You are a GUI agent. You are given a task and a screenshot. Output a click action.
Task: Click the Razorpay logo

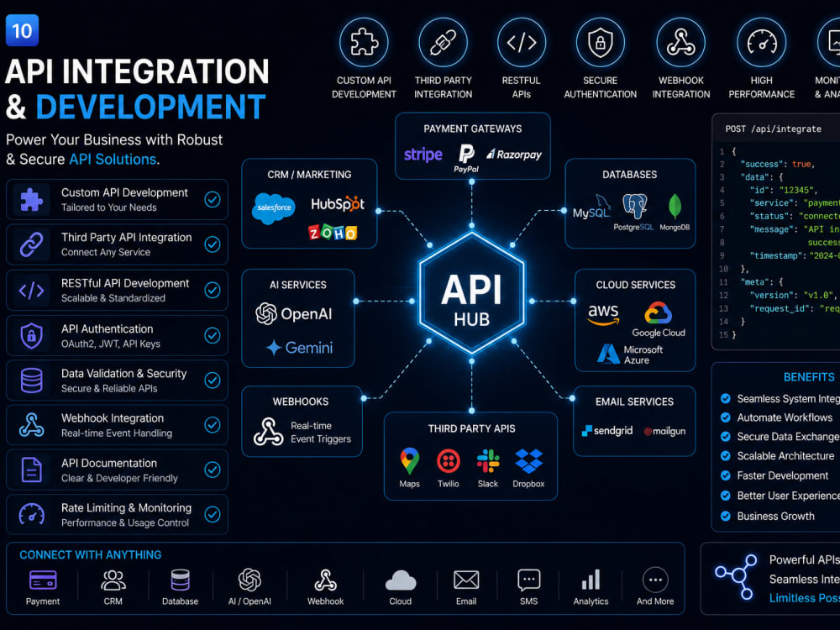(x=514, y=155)
